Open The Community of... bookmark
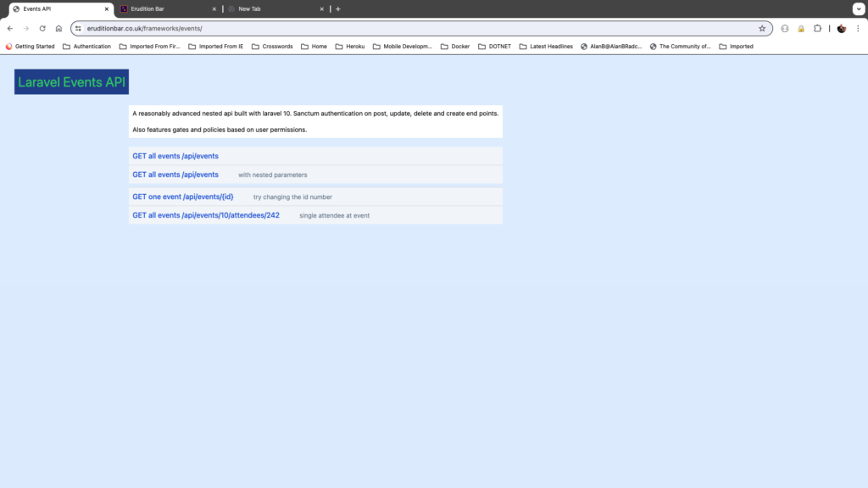This screenshot has height=488, width=868. (x=681, y=47)
